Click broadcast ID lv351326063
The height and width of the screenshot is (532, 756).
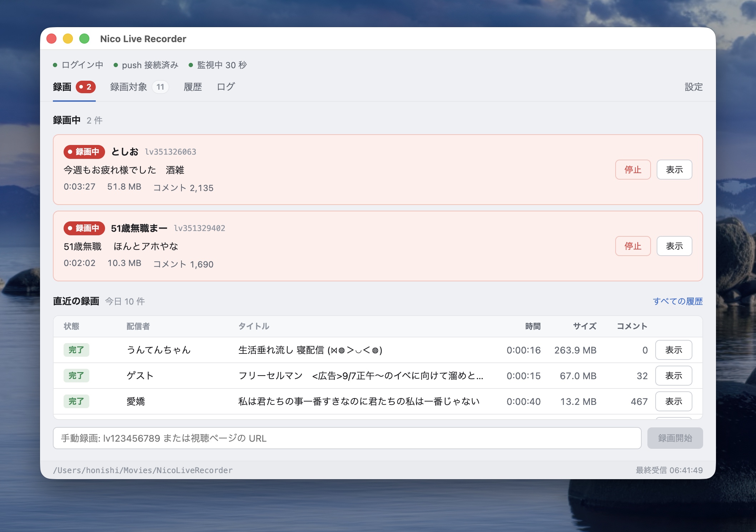click(170, 152)
